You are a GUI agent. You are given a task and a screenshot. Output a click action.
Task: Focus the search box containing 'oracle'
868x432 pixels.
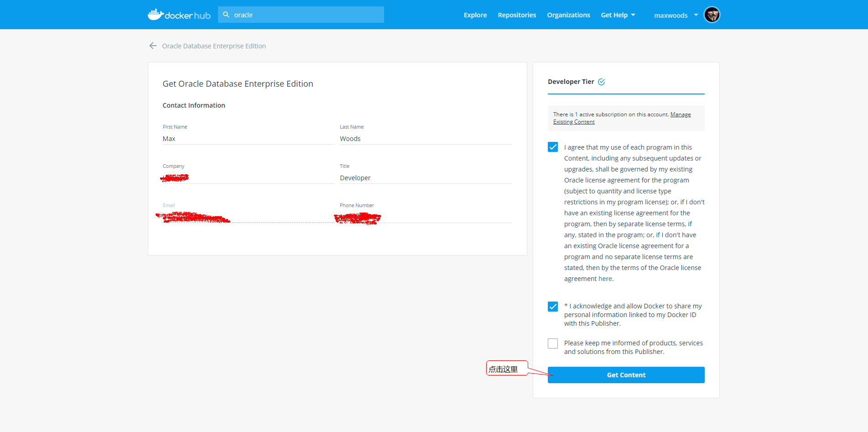[301, 15]
